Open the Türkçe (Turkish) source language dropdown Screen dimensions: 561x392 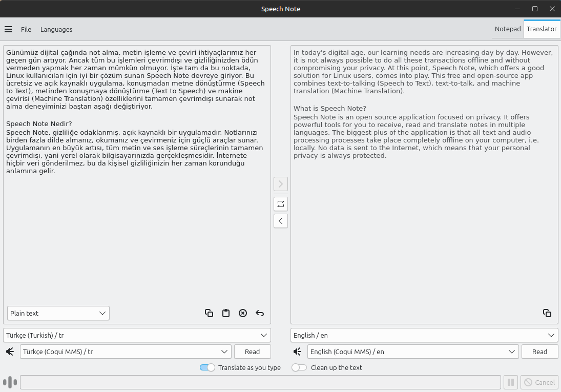coord(137,335)
